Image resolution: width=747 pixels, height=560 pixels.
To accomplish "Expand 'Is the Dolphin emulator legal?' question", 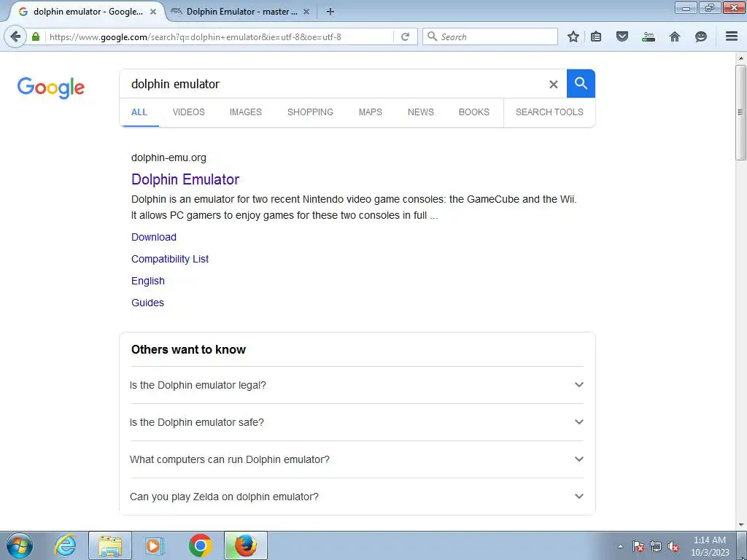I will coord(357,385).
